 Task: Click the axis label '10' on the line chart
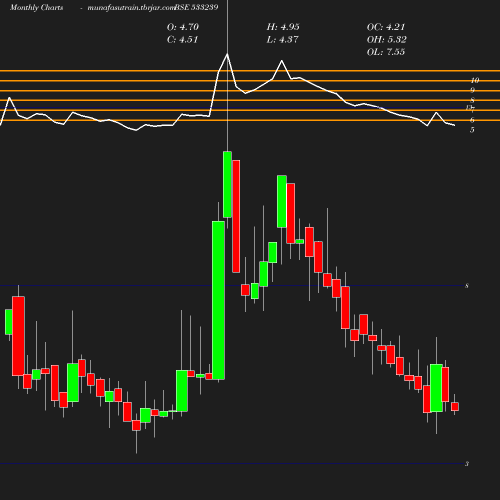(475, 80)
